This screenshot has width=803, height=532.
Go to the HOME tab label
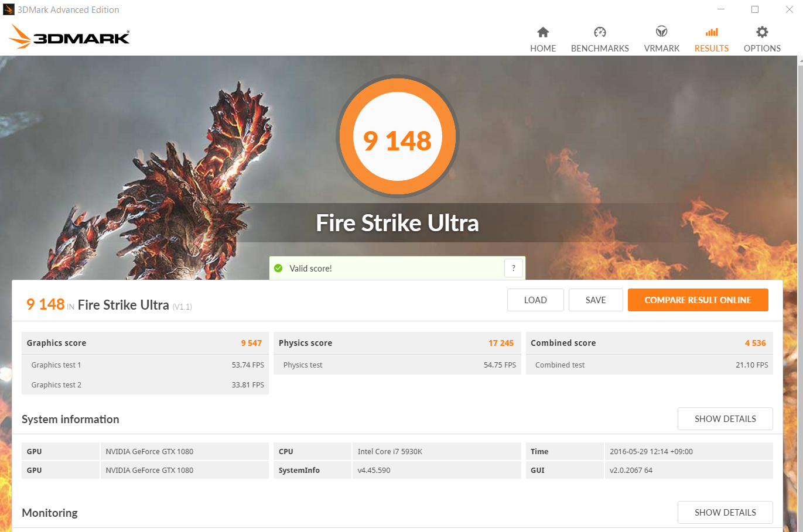(x=543, y=49)
